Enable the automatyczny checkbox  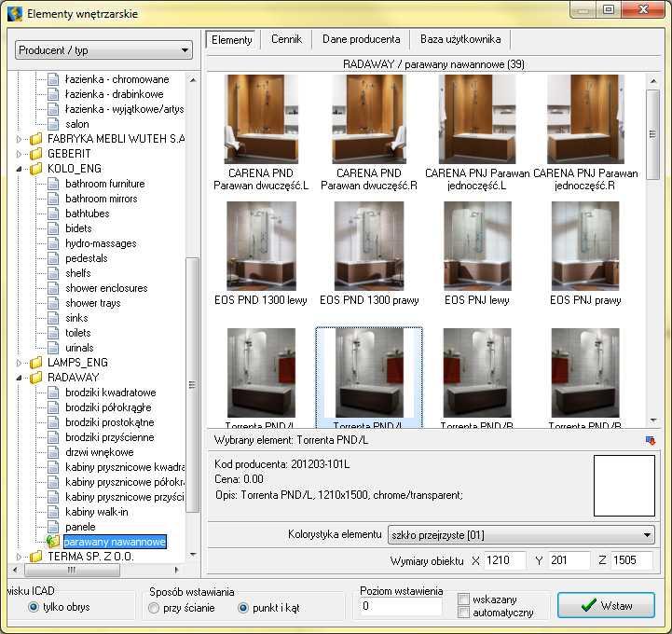(x=463, y=613)
